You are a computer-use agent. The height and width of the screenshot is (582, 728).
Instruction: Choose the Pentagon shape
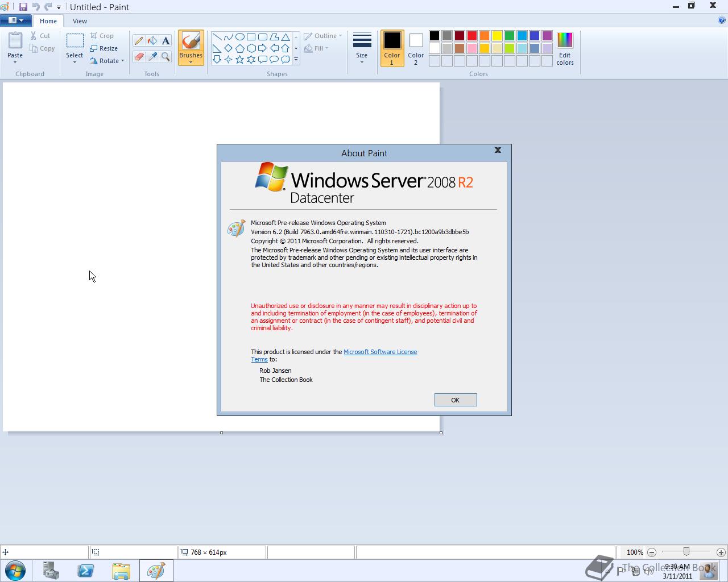239,48
